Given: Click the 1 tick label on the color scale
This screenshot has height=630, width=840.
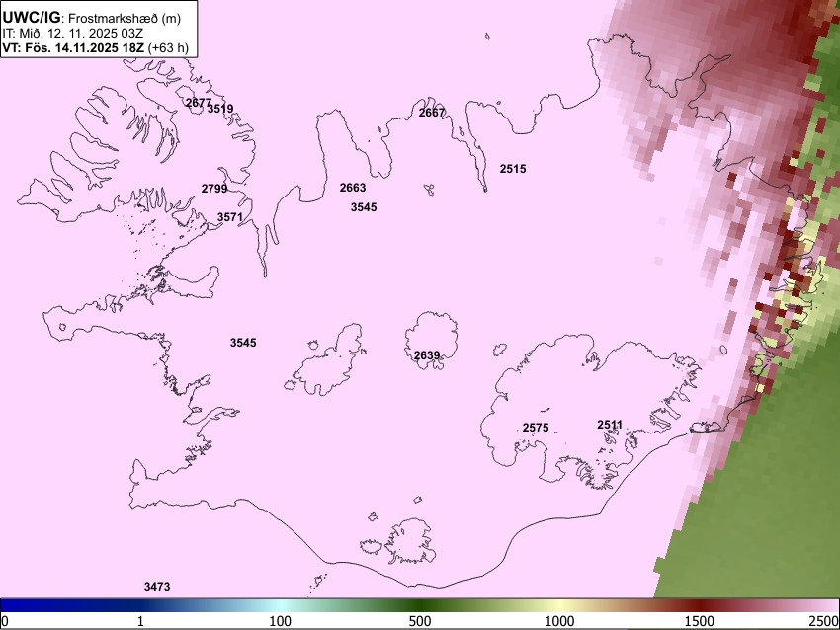Looking at the screenshot, I should (140, 621).
